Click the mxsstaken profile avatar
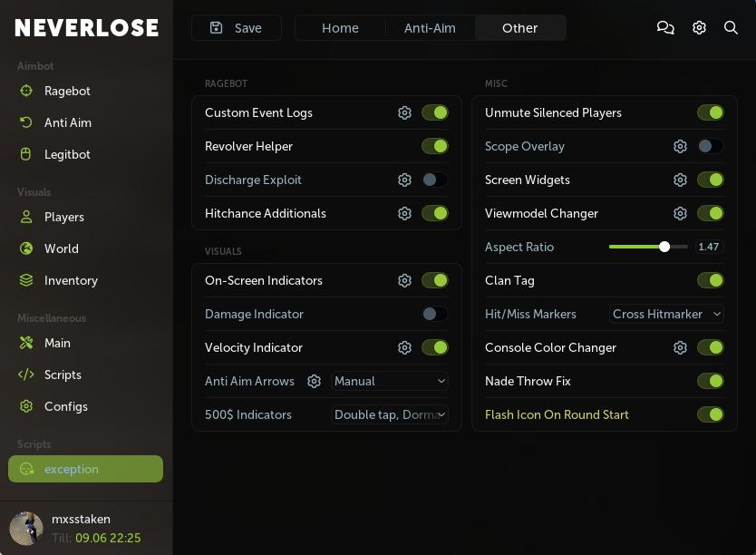Viewport: 756px width, 555px height. click(26, 528)
